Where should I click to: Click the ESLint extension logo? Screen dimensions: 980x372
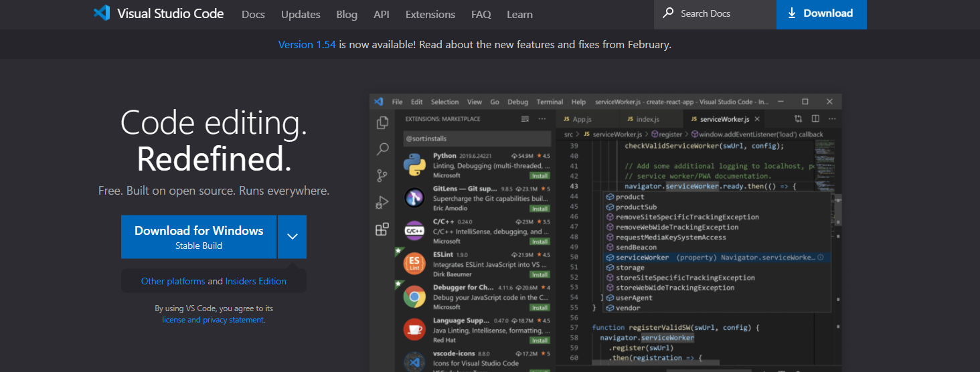point(414,263)
